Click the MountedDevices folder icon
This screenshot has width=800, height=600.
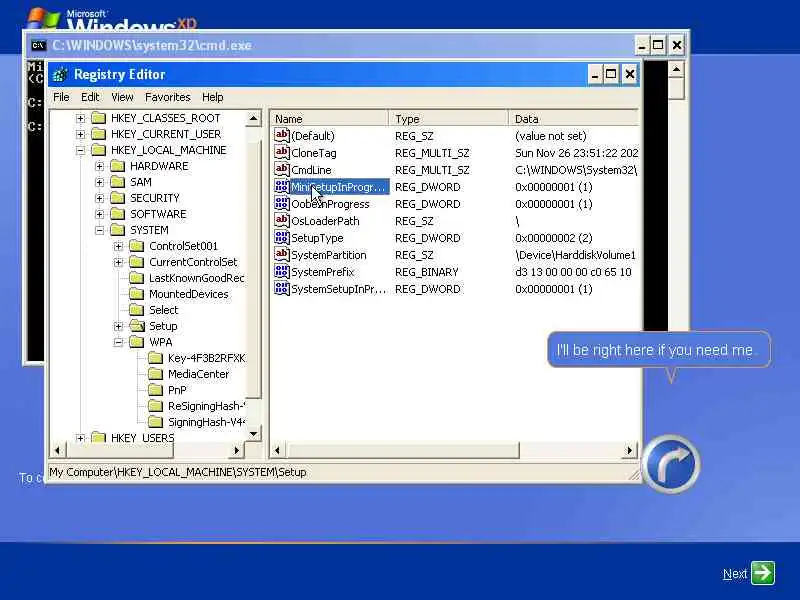pyautogui.click(x=137, y=294)
